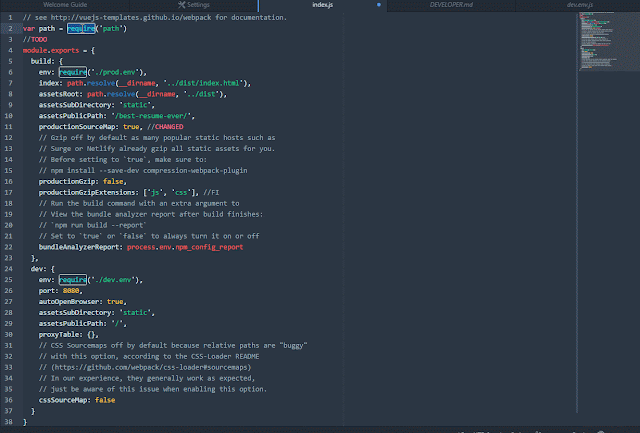Click productionSourceMap on line 11
This screenshot has width=640, height=433.
(77, 127)
